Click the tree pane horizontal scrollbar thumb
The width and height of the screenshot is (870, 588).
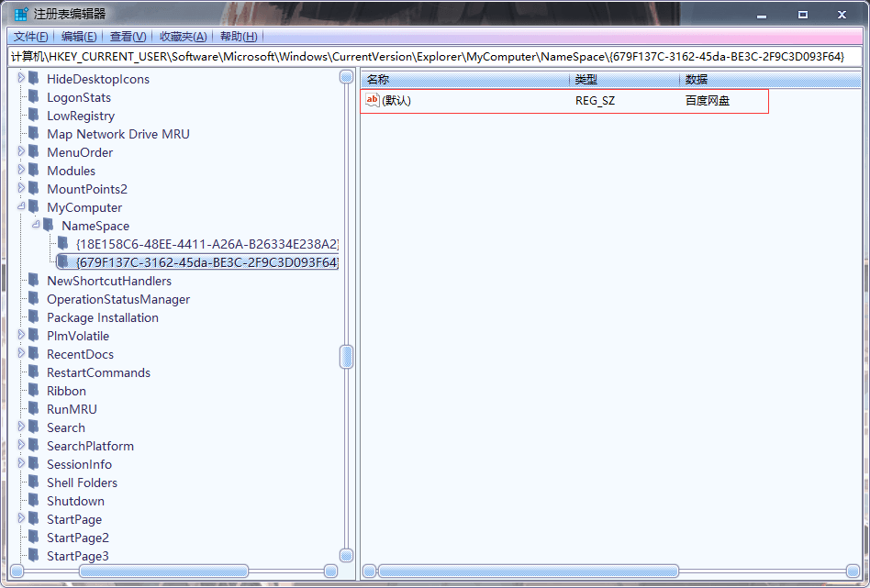tap(163, 571)
